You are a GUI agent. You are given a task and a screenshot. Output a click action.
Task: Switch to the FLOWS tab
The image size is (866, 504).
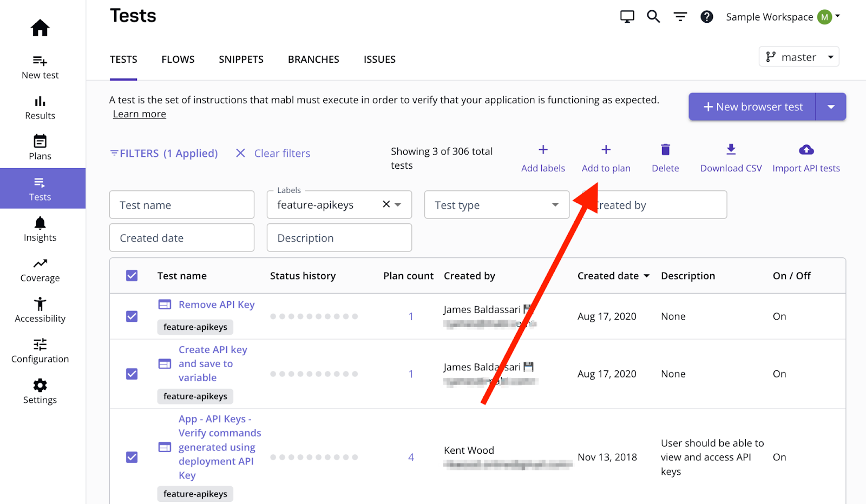pos(178,59)
